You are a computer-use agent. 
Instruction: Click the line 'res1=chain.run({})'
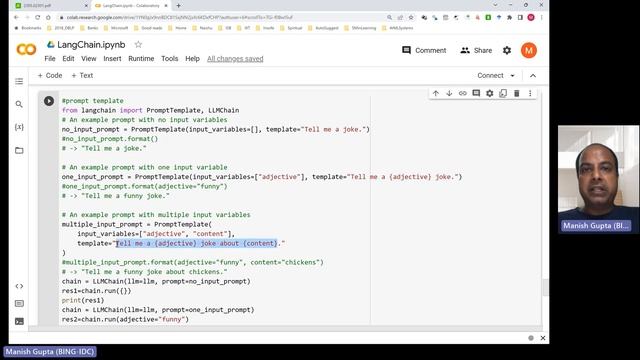(96, 291)
